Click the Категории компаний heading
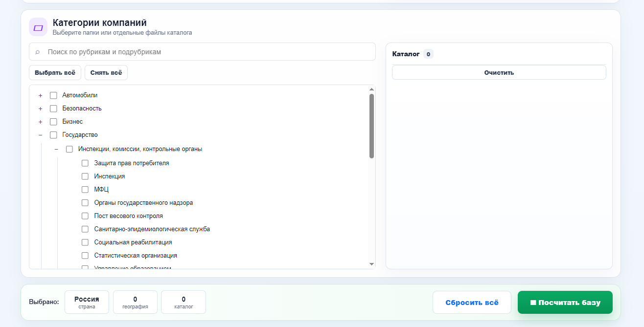Screen dimensions: 644x327 pos(100,23)
